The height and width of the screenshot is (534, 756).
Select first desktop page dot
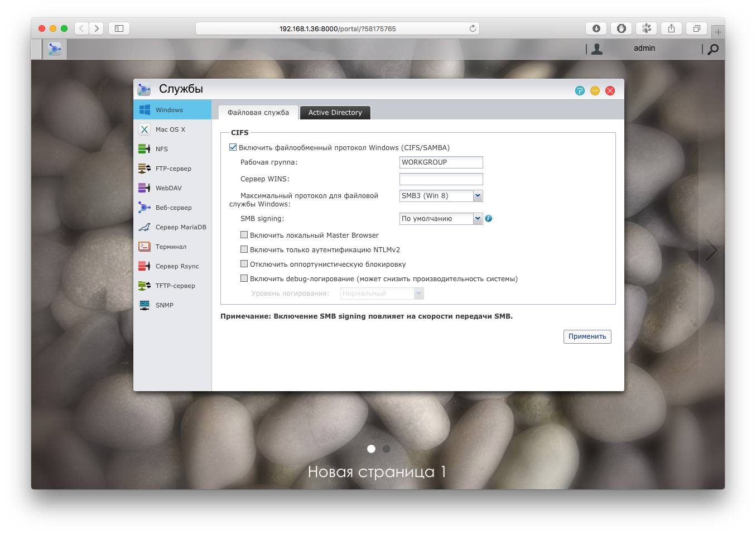pos(371,449)
